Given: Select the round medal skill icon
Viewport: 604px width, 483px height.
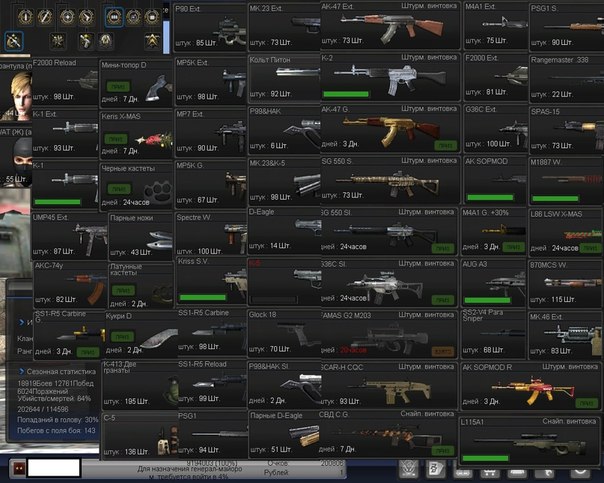Looking at the screenshot, I should [105, 41].
